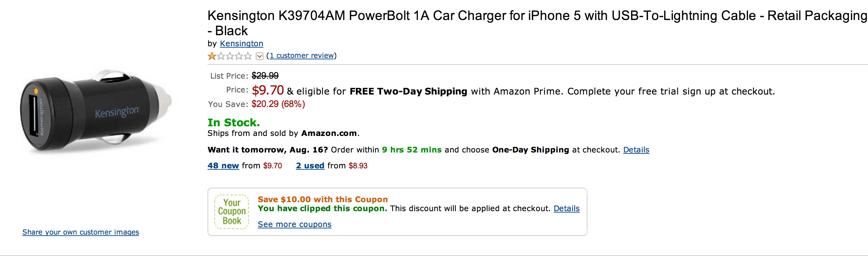
Task: Click the struck-through $29.99 list price
Action: point(265,76)
